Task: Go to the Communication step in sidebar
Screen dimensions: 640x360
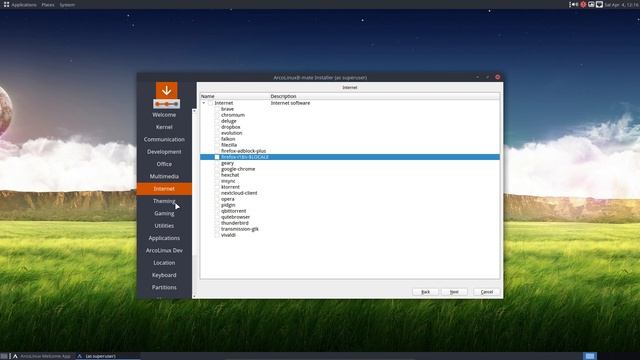Action: tap(164, 139)
